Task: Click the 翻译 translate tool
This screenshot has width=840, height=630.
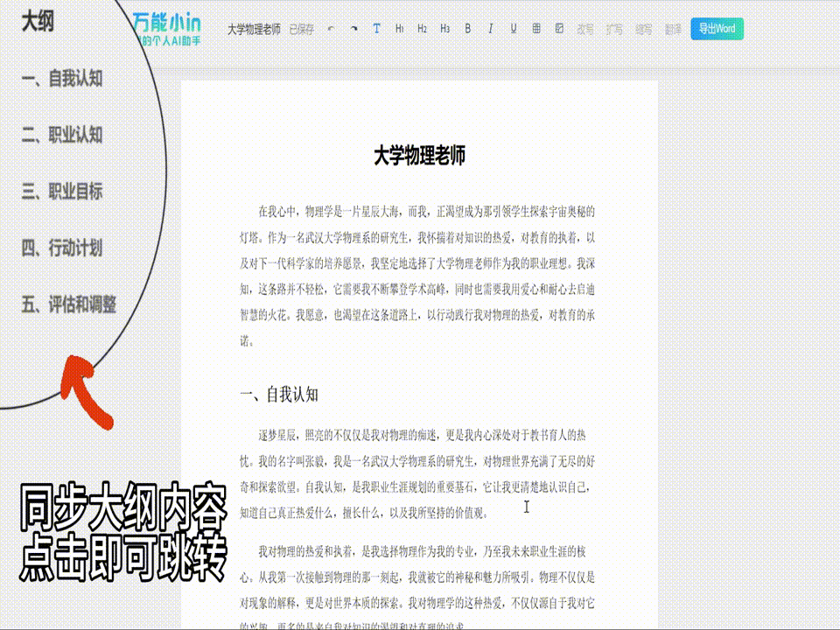Action: pos(672,29)
